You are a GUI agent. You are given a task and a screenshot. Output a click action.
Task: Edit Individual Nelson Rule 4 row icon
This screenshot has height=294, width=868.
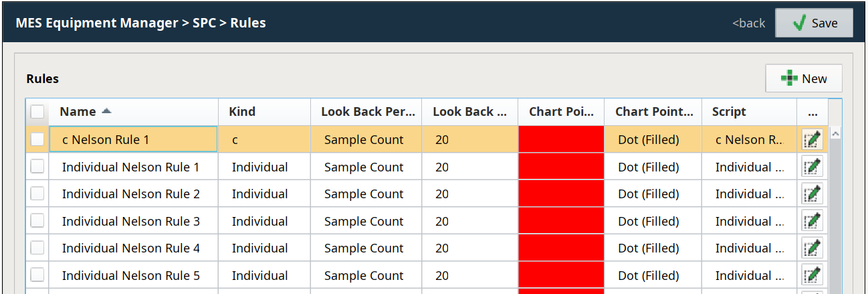812,248
